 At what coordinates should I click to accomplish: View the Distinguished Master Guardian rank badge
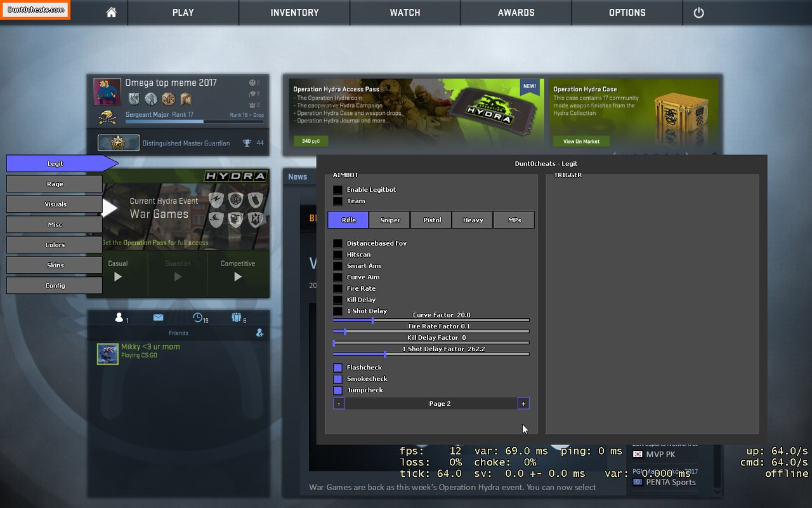pyautogui.click(x=119, y=143)
